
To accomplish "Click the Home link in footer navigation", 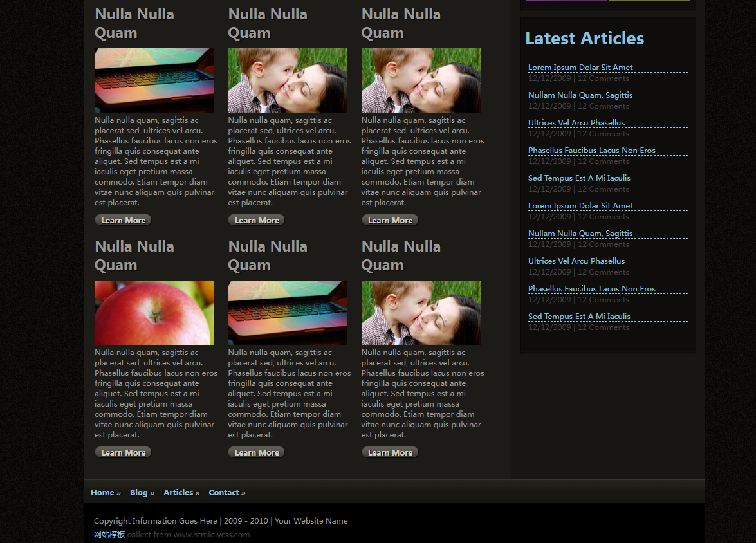I will click(x=102, y=493).
